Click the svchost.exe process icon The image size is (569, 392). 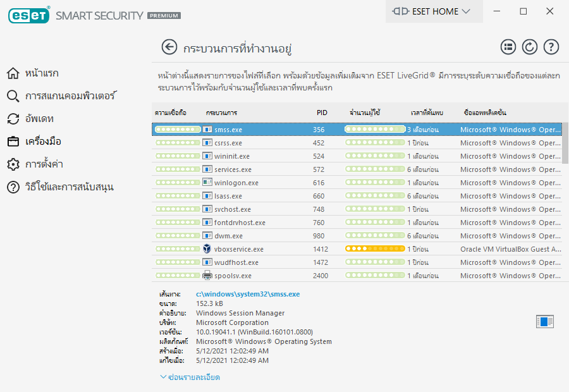[x=207, y=209]
